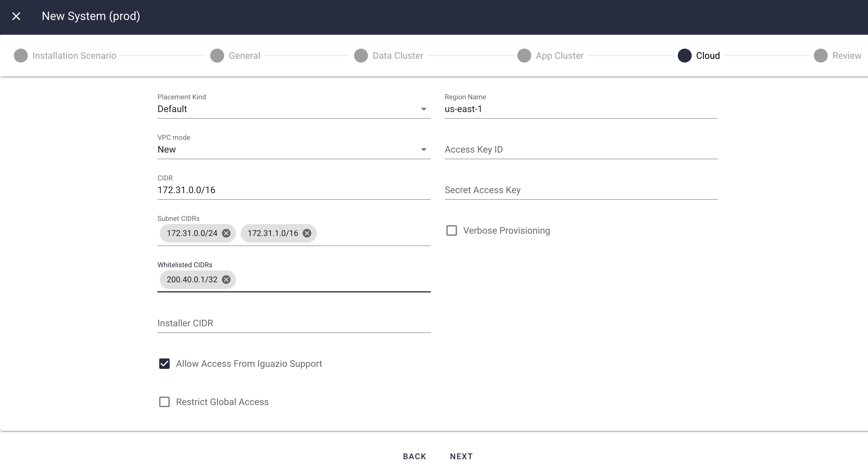
Task: Click the App Cluster step icon
Action: tap(524, 55)
